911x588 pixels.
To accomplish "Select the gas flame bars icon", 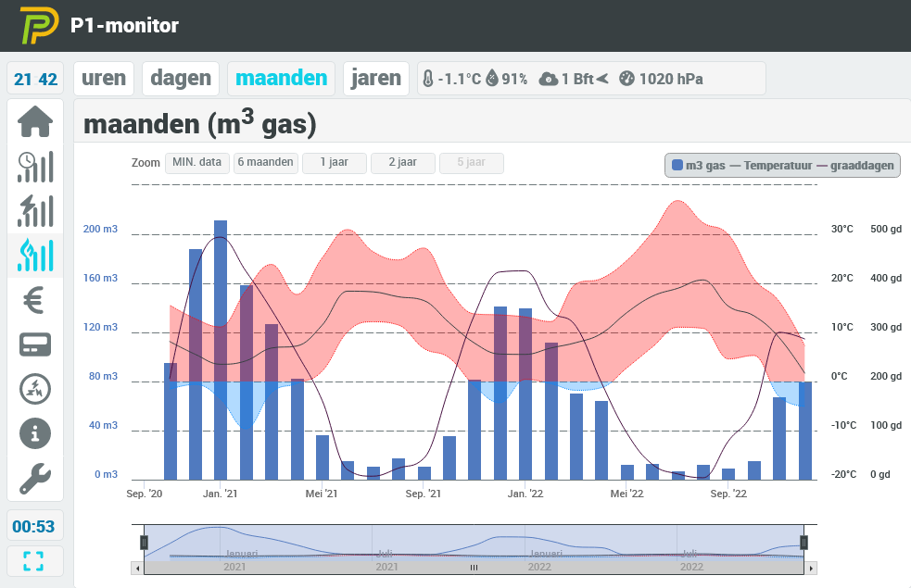I will [x=35, y=256].
